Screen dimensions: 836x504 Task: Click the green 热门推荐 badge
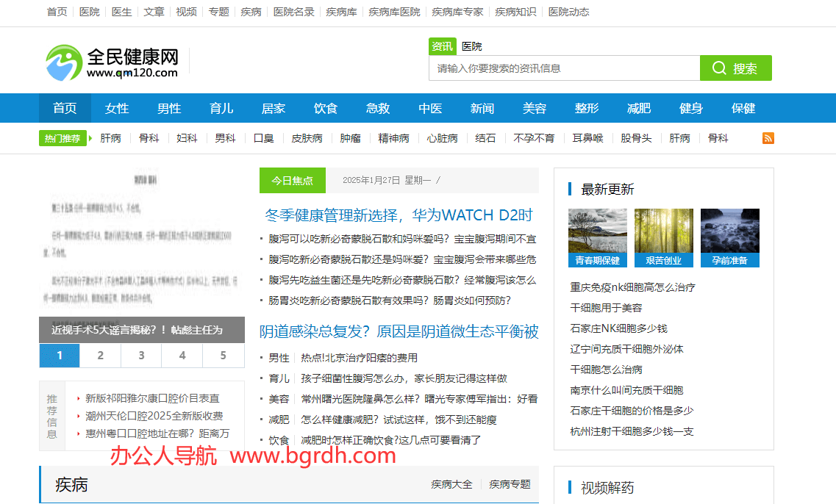tap(62, 137)
